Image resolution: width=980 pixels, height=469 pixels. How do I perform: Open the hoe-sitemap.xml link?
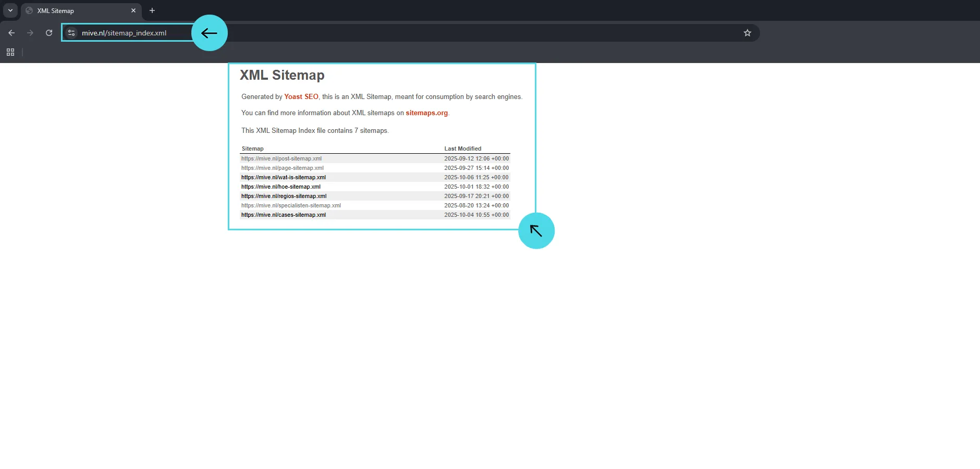click(281, 187)
